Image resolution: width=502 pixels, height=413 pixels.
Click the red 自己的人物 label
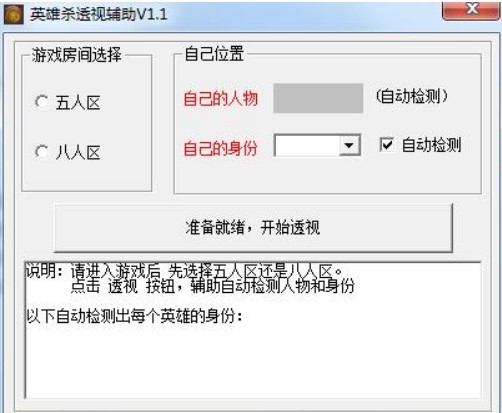(x=221, y=99)
